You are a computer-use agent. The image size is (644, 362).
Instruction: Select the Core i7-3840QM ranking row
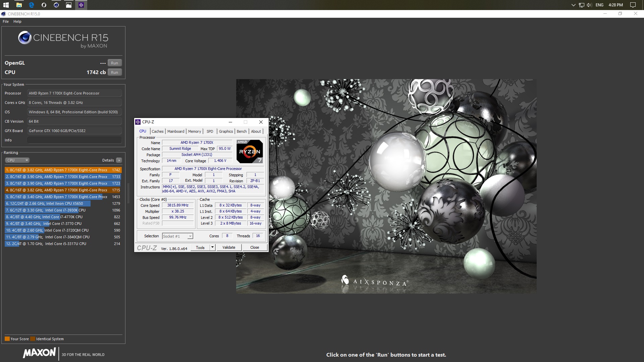click(63, 237)
